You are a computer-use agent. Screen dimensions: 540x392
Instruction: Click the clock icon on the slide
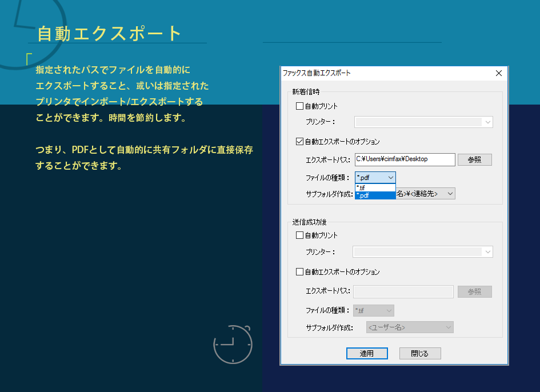tap(233, 344)
